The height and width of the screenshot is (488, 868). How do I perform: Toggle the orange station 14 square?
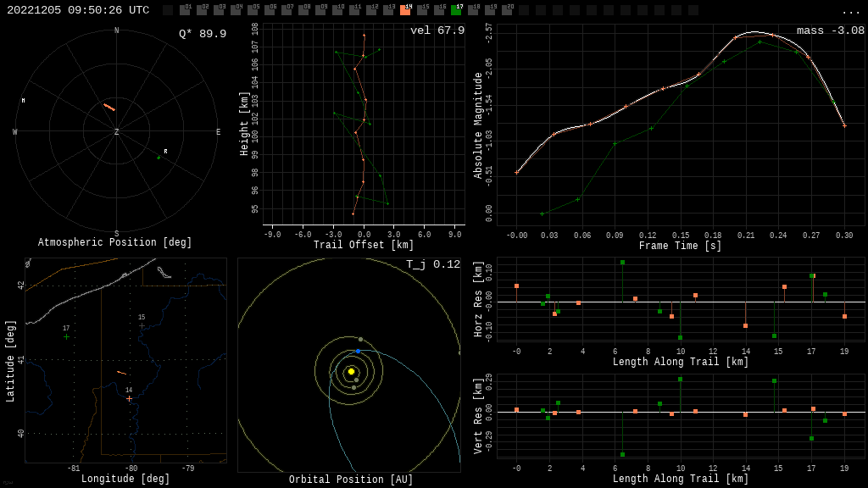405,10
